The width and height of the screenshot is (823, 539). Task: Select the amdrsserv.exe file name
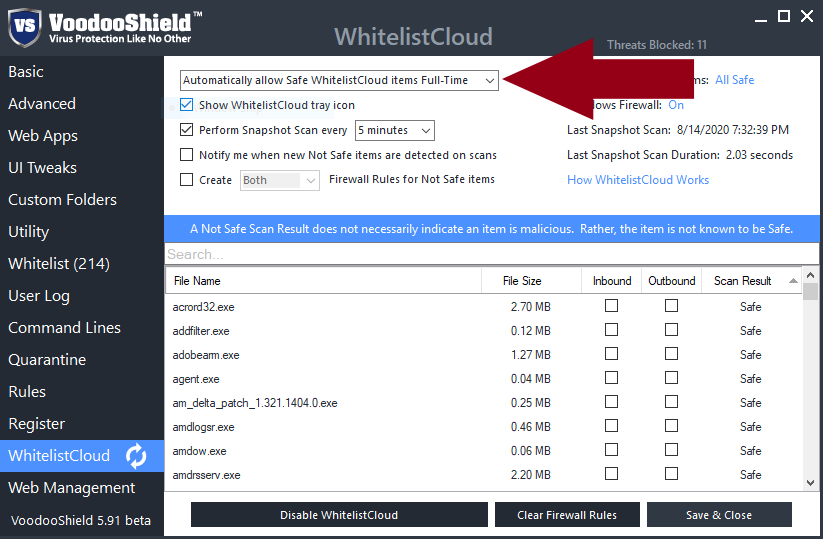pos(206,475)
